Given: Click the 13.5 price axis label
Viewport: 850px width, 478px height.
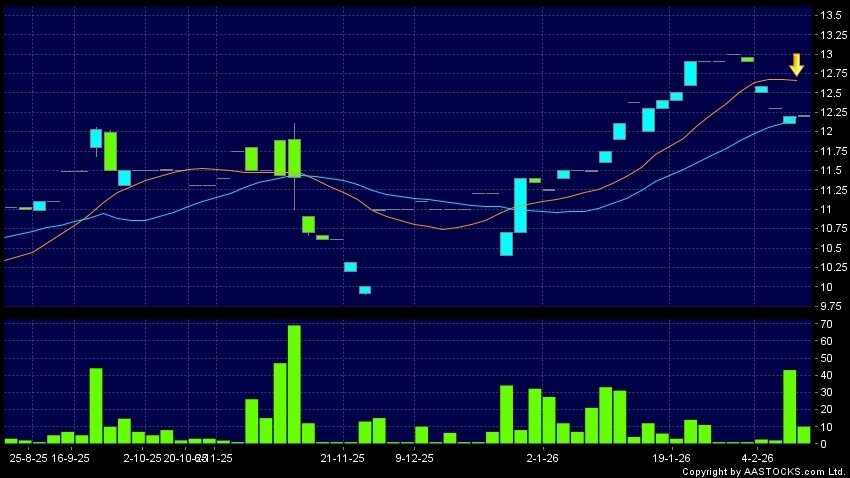Looking at the screenshot, I should pyautogui.click(x=831, y=15).
